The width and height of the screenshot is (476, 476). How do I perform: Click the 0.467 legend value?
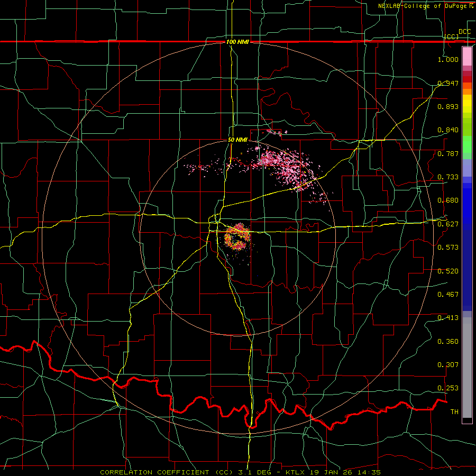click(448, 295)
